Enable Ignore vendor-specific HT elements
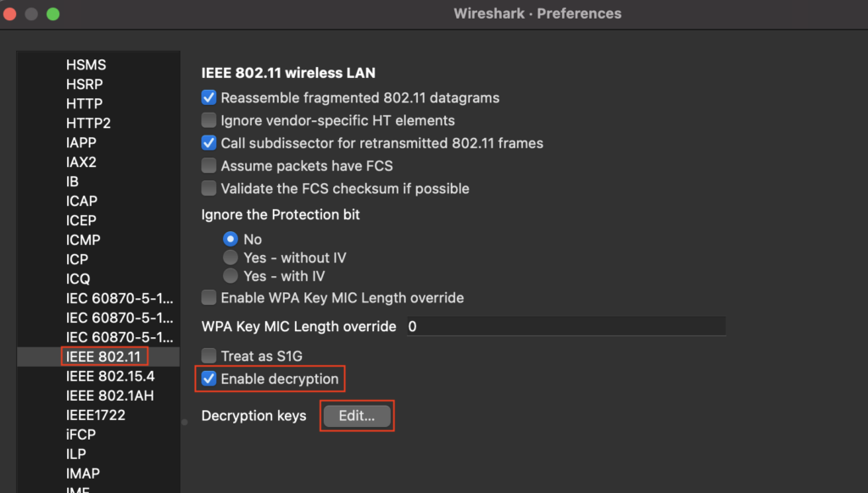Image resolution: width=868 pixels, height=493 pixels. click(x=209, y=120)
